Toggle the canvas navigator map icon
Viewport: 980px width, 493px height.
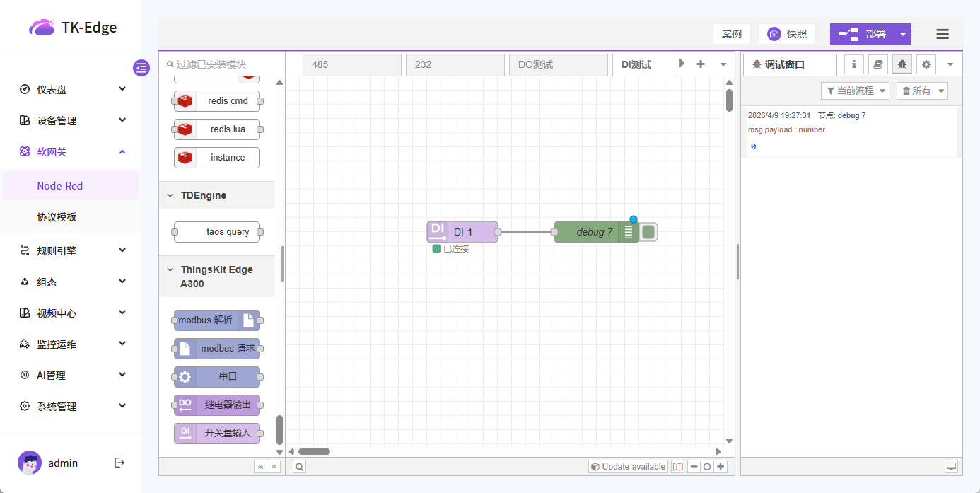(x=678, y=467)
